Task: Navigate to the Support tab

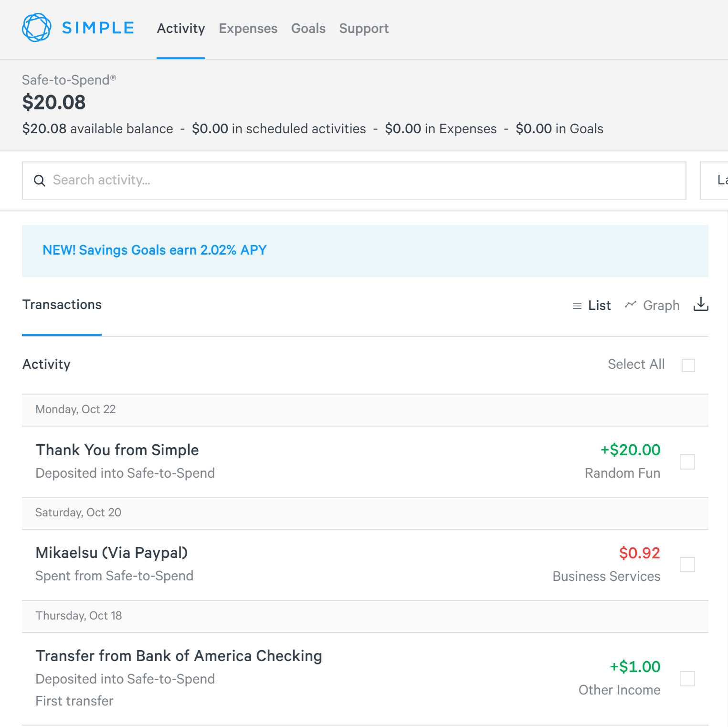Action: 364,29
